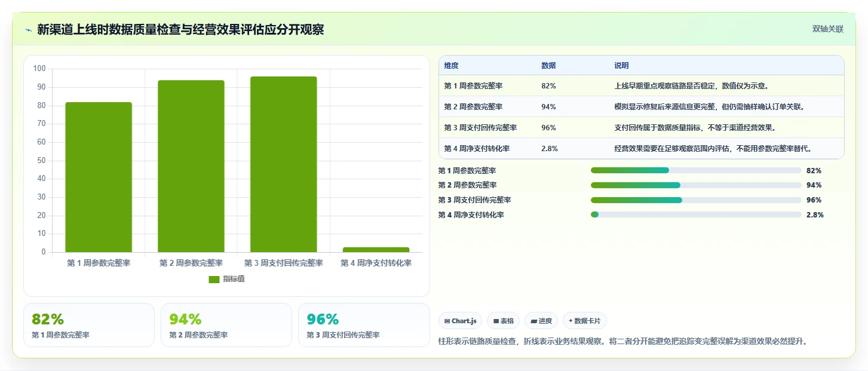Click table cell 第 4 周净支付转化率

(477, 149)
